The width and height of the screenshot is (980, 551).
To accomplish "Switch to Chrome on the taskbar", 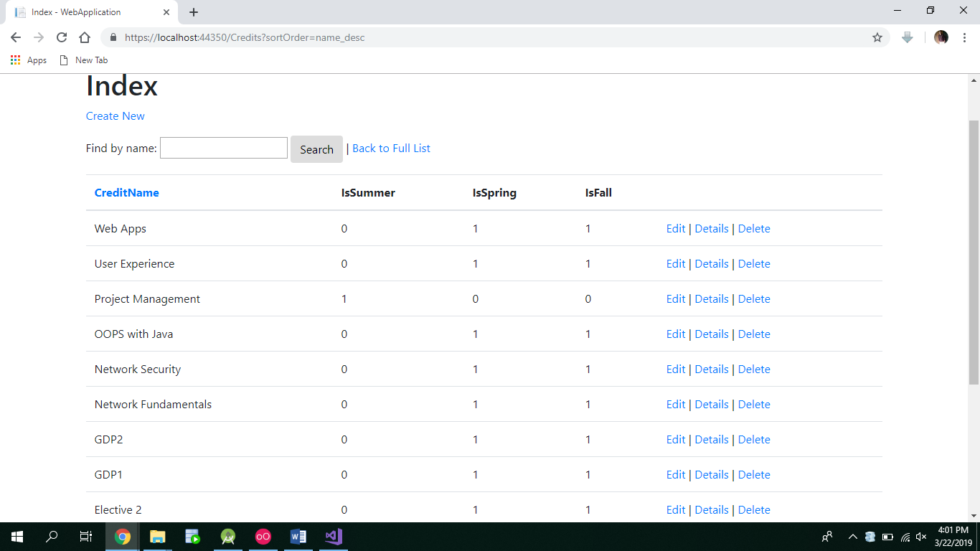I will click(123, 537).
